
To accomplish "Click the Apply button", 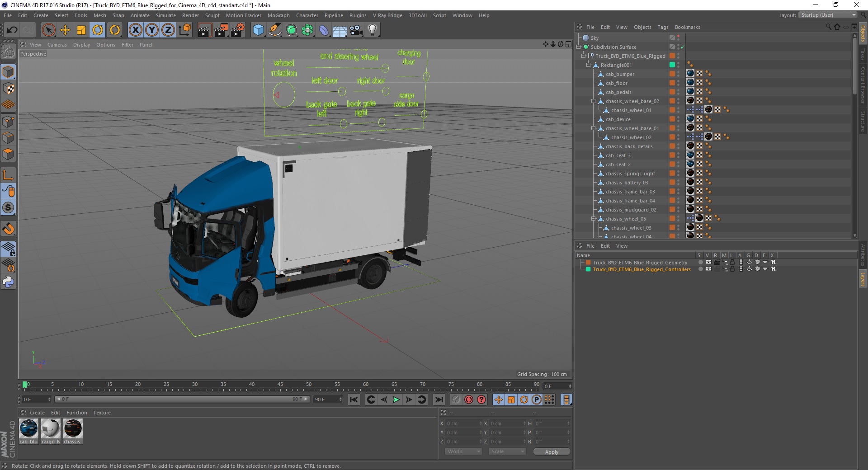I will (x=552, y=452).
